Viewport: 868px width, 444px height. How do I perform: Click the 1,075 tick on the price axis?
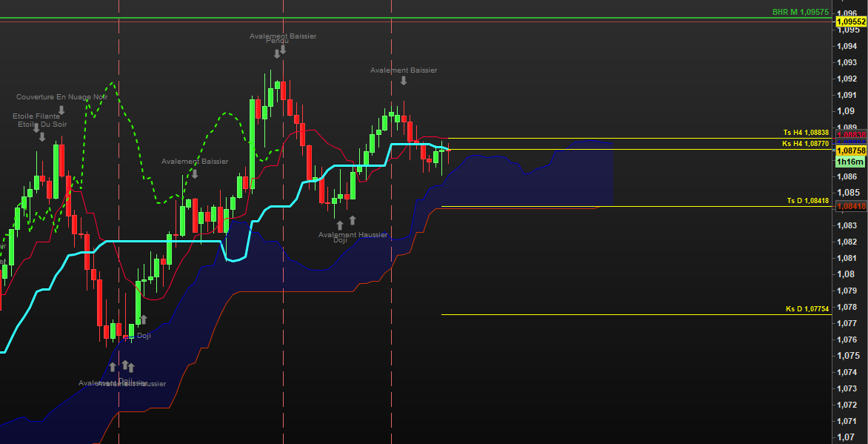(x=847, y=356)
